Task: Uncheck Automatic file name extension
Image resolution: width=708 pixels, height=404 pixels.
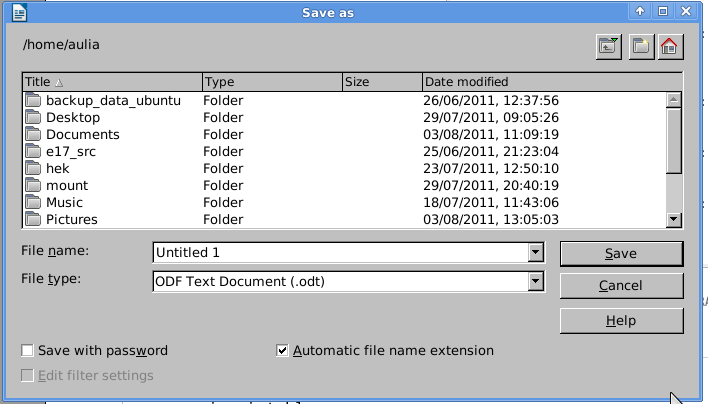Action: point(282,350)
